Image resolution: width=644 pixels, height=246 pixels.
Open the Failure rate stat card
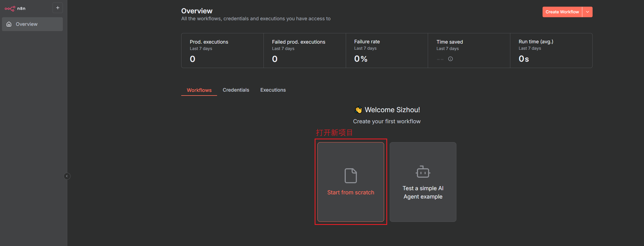tap(387, 51)
